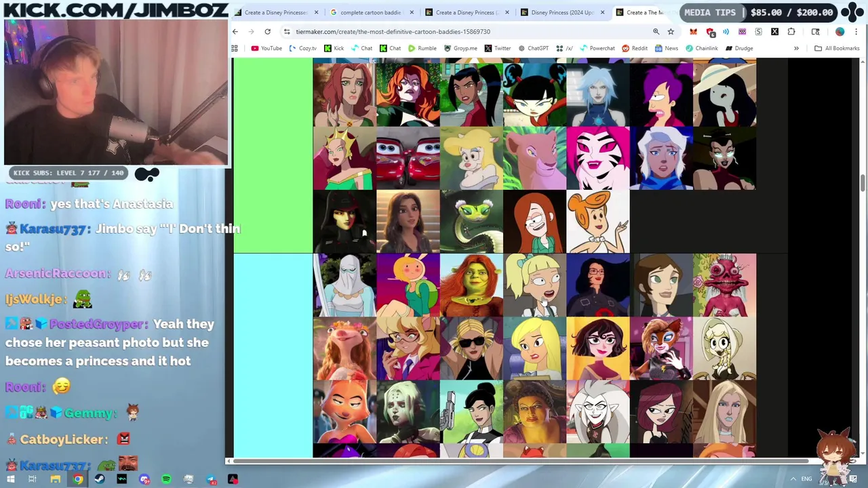Pick the red Lightning McQueen car image
The width and height of the screenshot is (868, 488).
click(x=408, y=158)
